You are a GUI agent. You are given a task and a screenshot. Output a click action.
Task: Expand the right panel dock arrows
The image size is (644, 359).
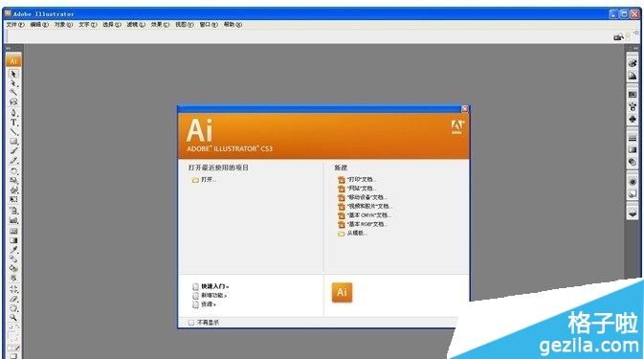pos(635,48)
